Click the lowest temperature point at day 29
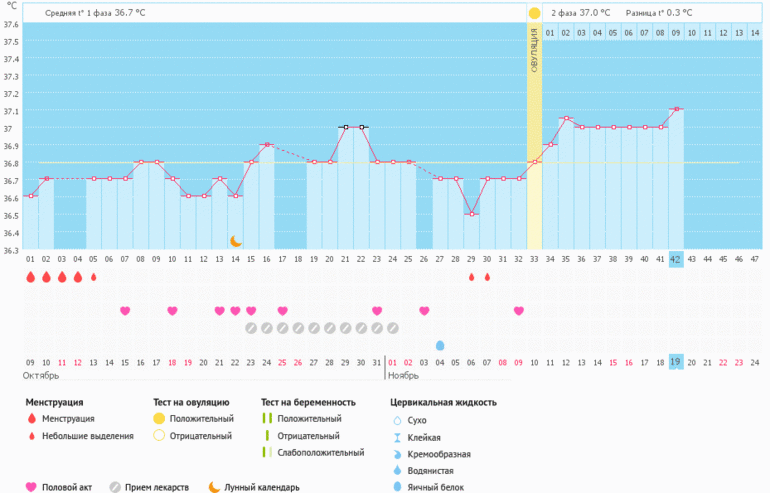 [471, 213]
